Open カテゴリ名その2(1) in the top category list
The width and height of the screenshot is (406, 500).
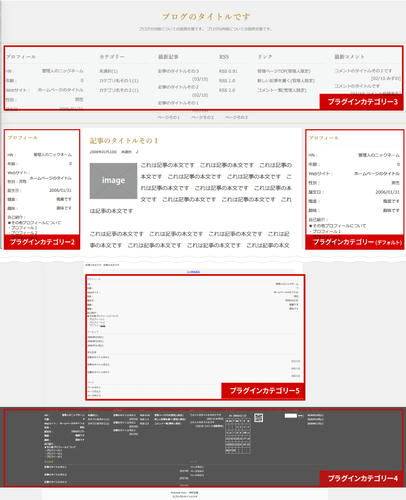[119, 90]
